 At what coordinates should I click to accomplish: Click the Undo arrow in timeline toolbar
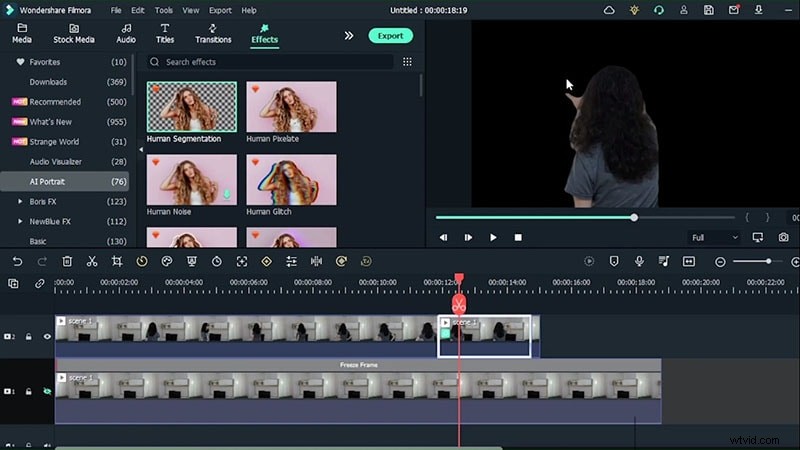(17, 261)
